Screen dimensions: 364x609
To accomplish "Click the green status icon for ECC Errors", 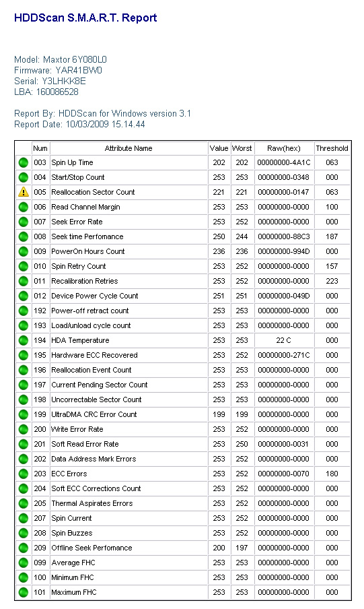I will [24, 474].
